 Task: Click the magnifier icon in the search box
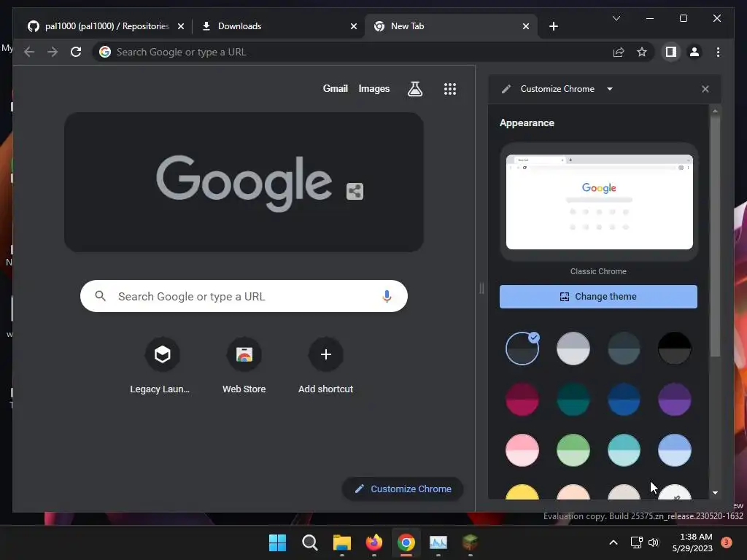(100, 296)
